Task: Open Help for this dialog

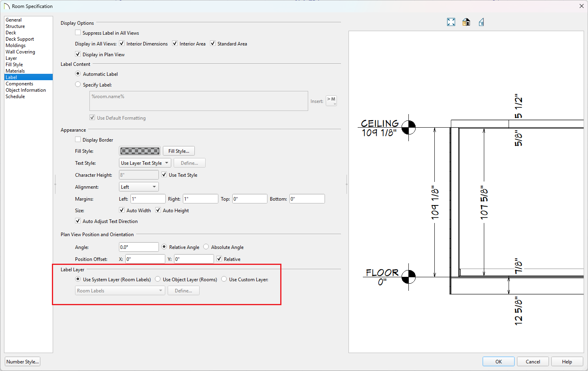Action: [567, 361]
